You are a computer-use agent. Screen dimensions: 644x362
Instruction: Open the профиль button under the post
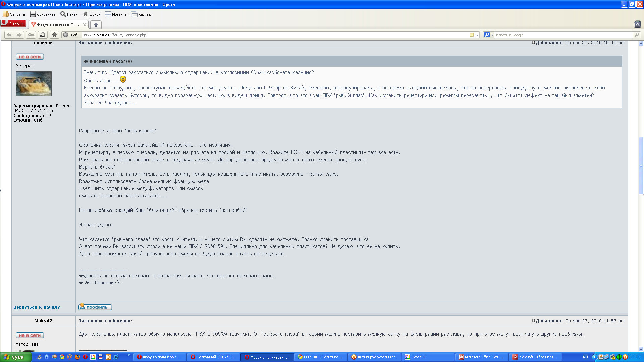[x=95, y=307]
